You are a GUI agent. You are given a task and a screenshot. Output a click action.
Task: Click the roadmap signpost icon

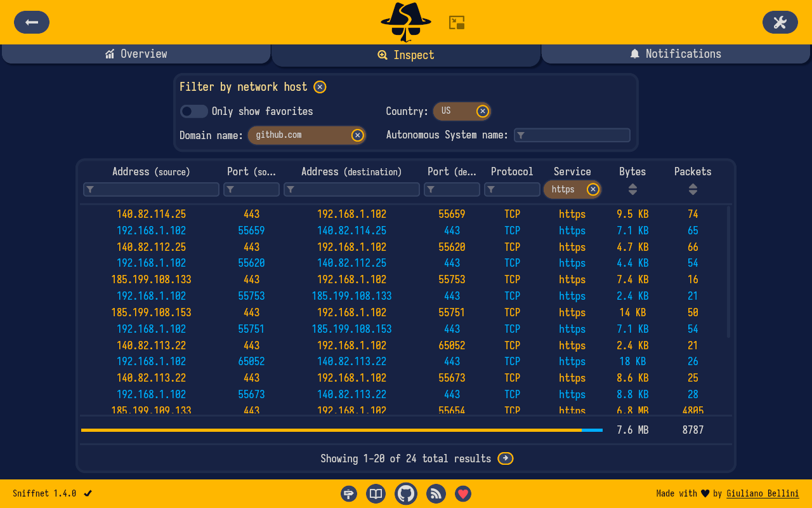(348, 493)
